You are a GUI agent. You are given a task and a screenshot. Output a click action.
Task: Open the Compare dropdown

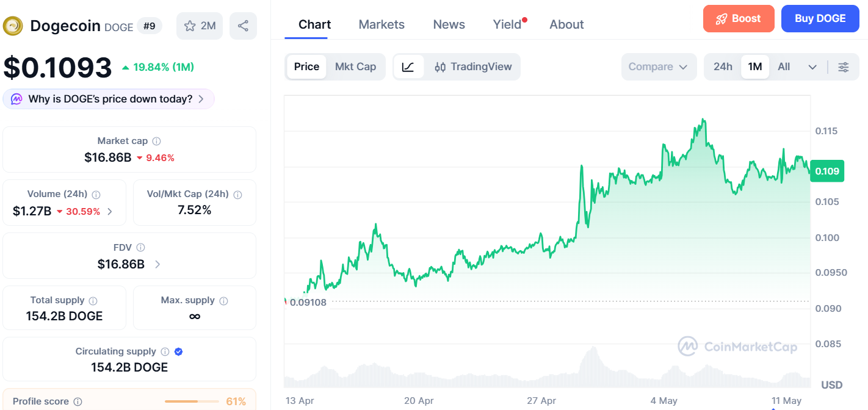coord(659,67)
